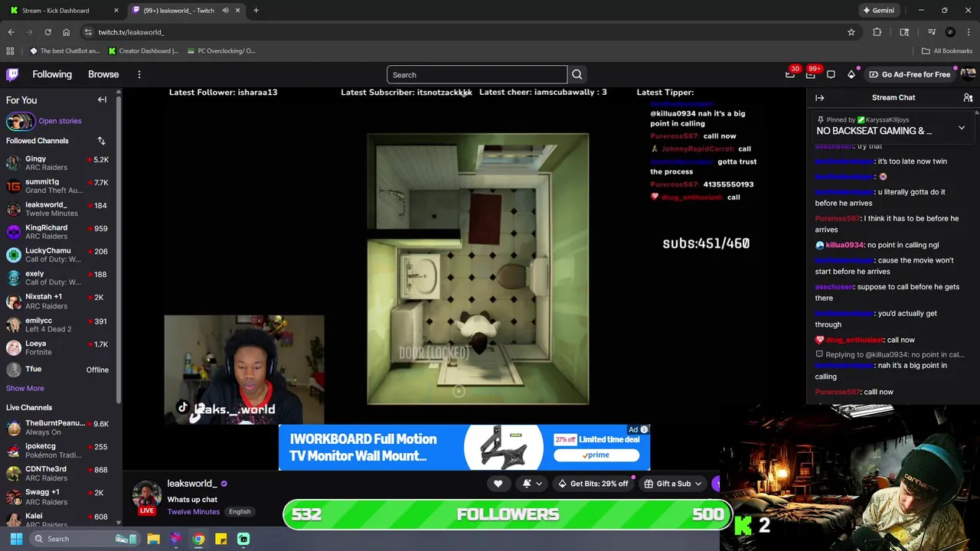Open Gingy channel in sidebar
Viewport: 980px width, 551px height.
pyautogui.click(x=58, y=163)
